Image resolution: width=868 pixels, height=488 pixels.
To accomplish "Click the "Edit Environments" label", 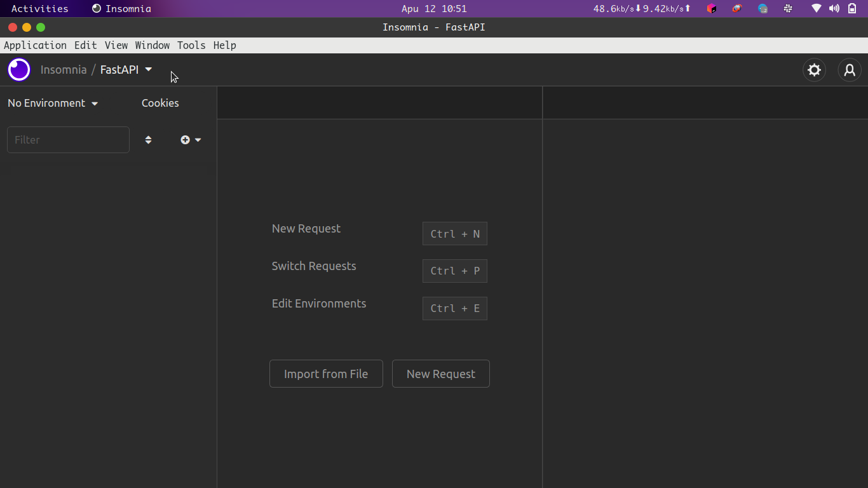I will pos(319,304).
